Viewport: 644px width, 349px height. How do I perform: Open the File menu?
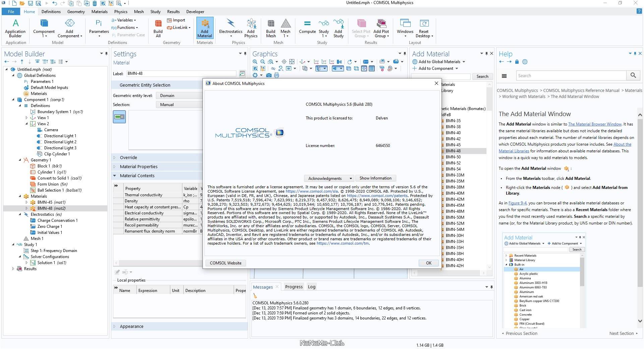pos(11,11)
